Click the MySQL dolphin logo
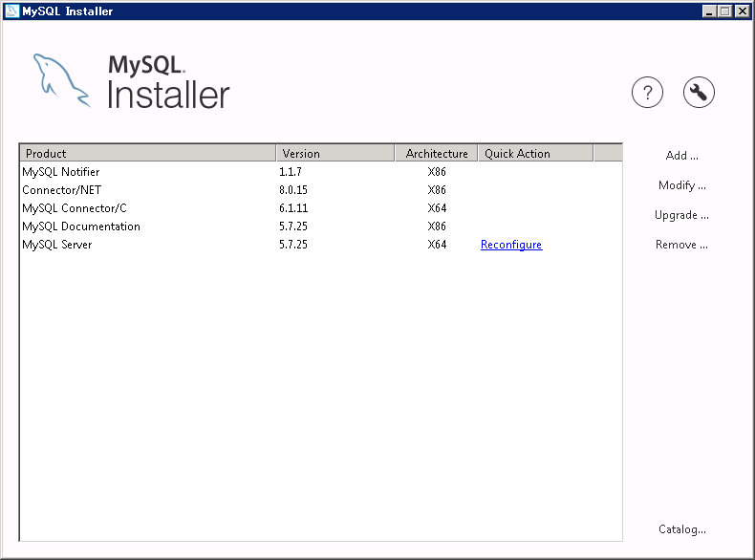755x560 pixels. (61, 80)
